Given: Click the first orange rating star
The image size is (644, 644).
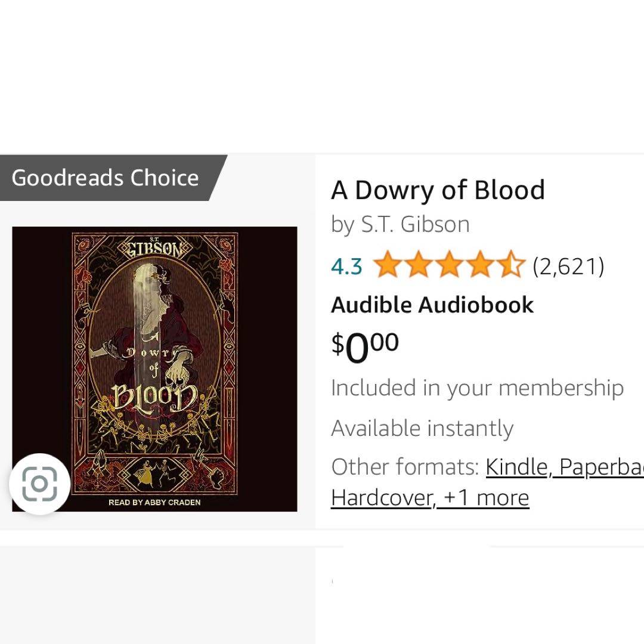Looking at the screenshot, I should (388, 265).
